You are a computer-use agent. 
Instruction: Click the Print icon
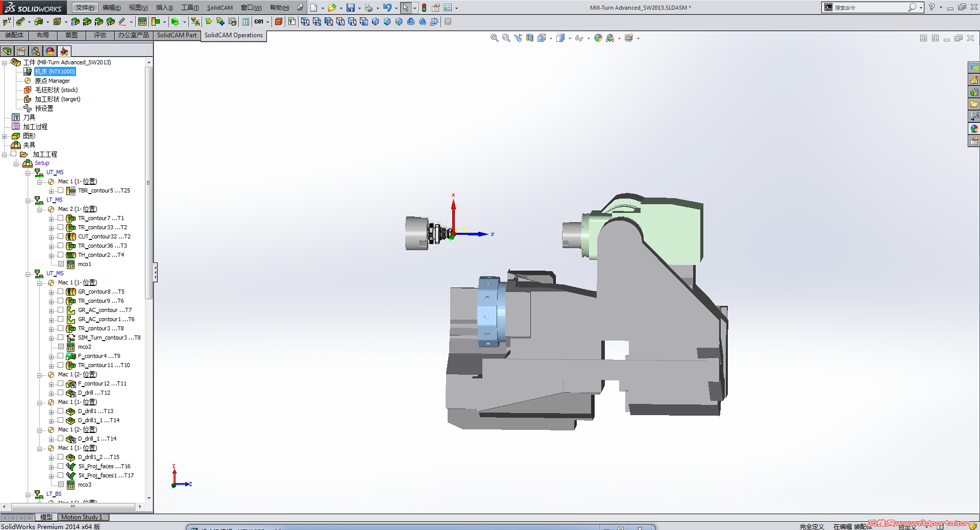point(369,8)
